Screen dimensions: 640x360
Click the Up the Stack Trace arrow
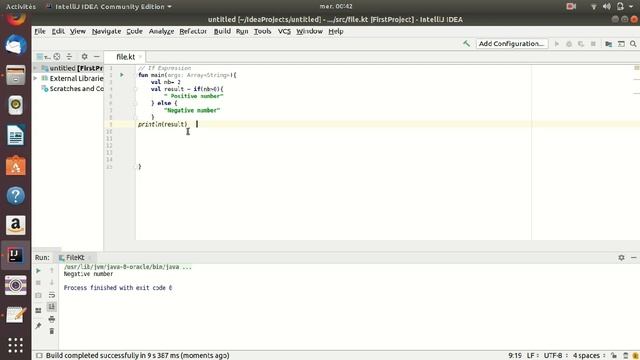coord(52,271)
